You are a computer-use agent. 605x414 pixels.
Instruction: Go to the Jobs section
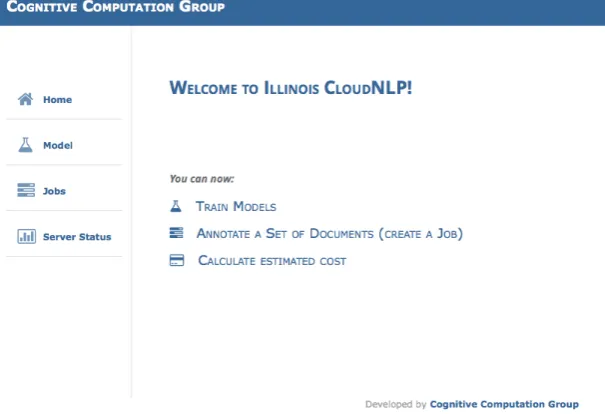pos(54,191)
